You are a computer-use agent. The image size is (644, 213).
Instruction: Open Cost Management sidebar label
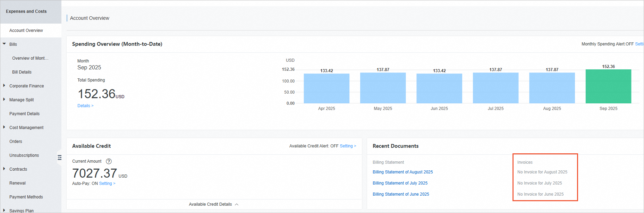pyautogui.click(x=26, y=128)
